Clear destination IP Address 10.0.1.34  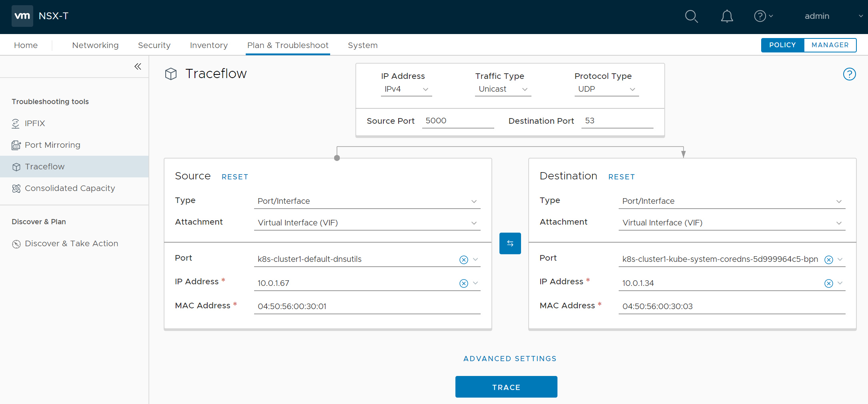[x=828, y=283]
